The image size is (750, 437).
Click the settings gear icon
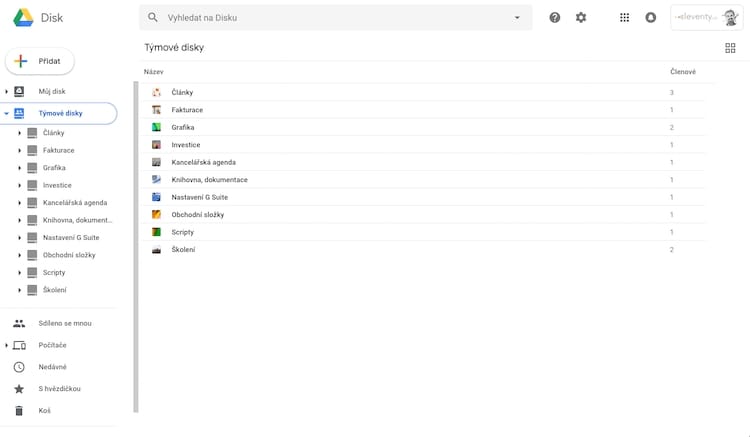coord(581,17)
